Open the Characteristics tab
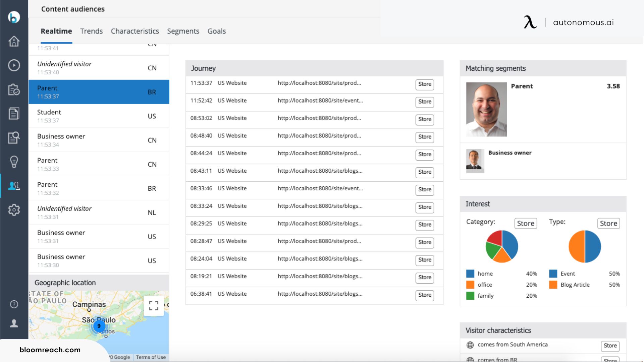The image size is (644, 362). point(135,31)
